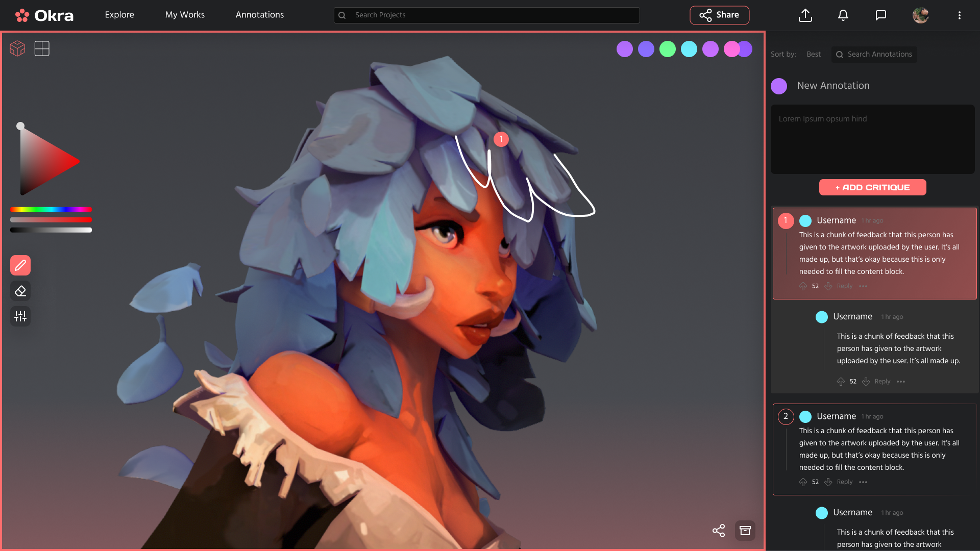
Task: Open the Okra home logo
Action: pos(44,15)
